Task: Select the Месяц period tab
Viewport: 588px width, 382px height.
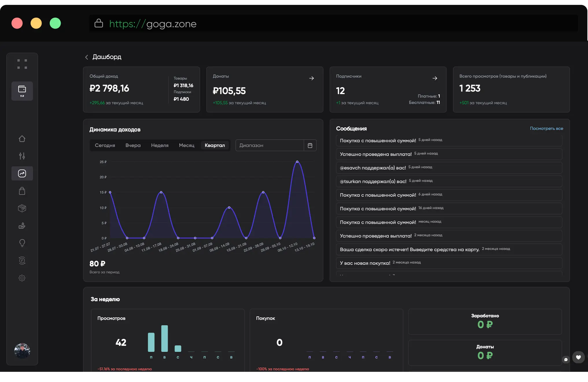Action: (187, 145)
